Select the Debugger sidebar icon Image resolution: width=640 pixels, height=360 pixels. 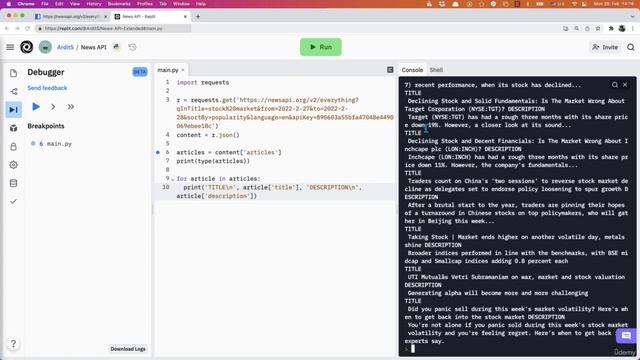(x=13, y=110)
